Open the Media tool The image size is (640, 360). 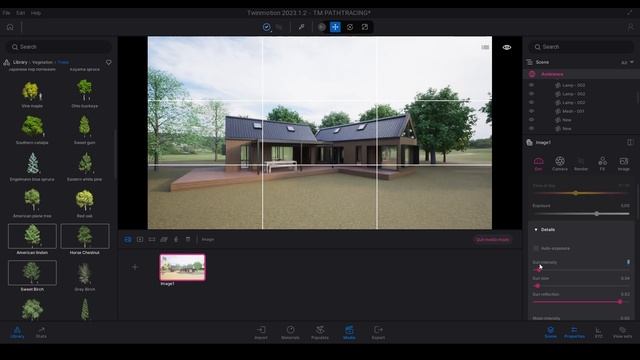tap(349, 332)
